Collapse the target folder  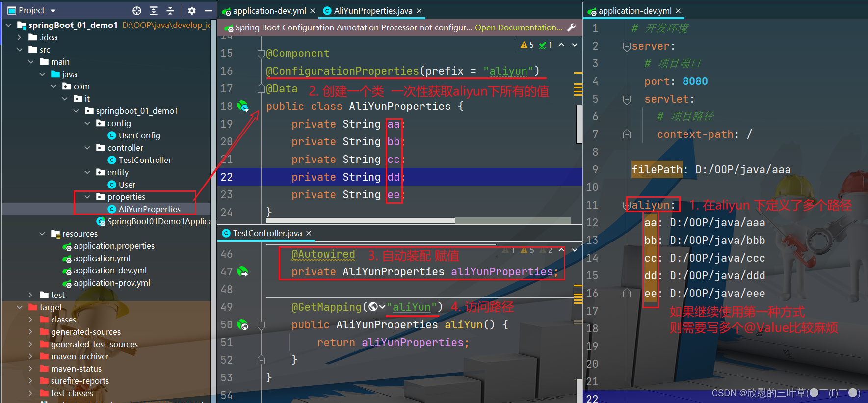[20, 307]
